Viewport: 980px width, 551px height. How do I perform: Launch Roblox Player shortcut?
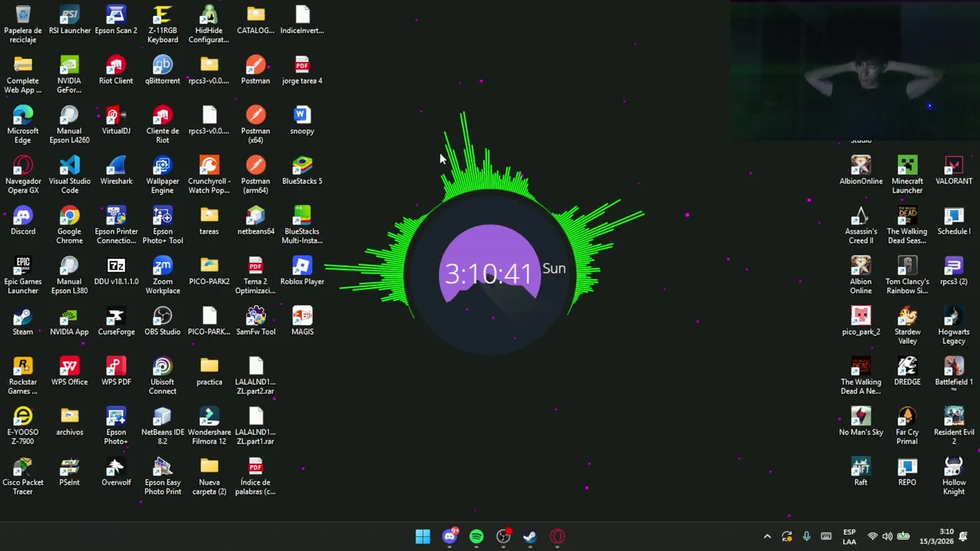(302, 272)
